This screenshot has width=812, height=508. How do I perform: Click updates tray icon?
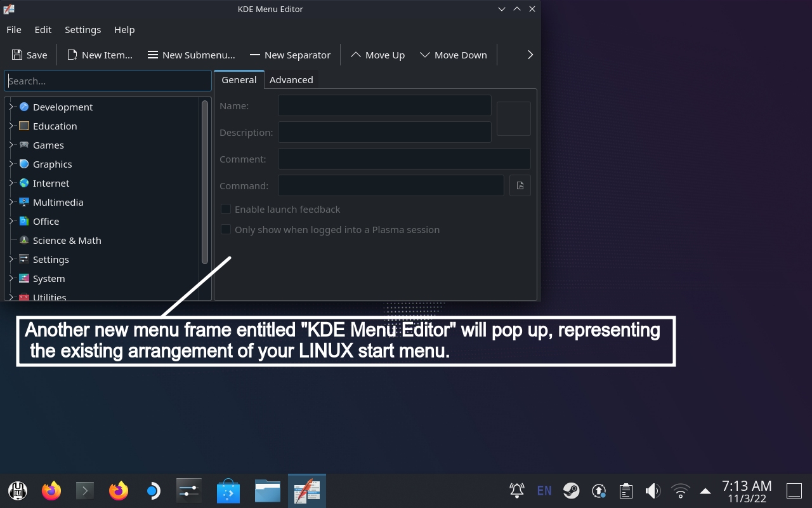[x=599, y=490]
